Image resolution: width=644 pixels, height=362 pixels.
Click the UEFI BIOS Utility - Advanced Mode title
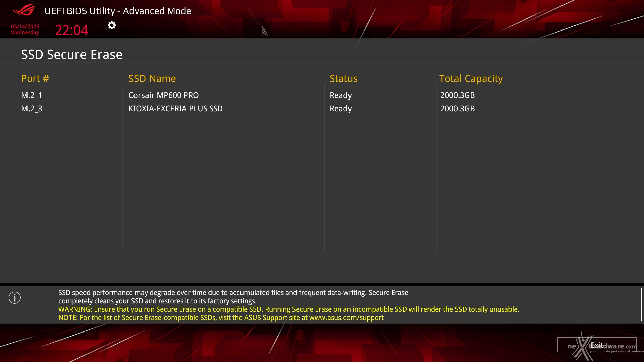point(118,11)
